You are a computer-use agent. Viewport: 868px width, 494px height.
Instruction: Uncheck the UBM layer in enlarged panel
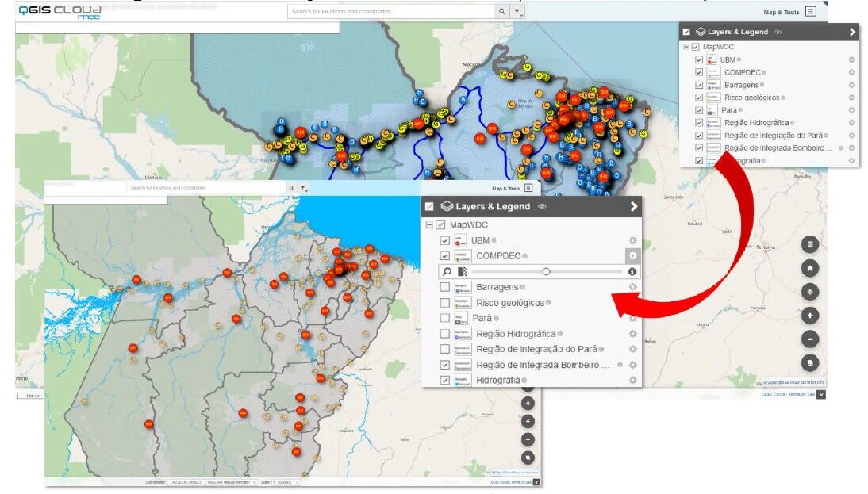point(444,240)
